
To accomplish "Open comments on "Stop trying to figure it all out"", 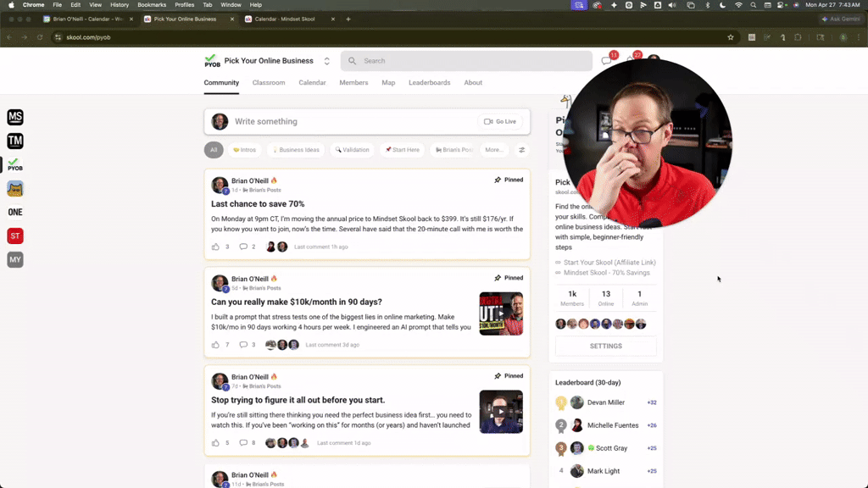I will [243, 442].
